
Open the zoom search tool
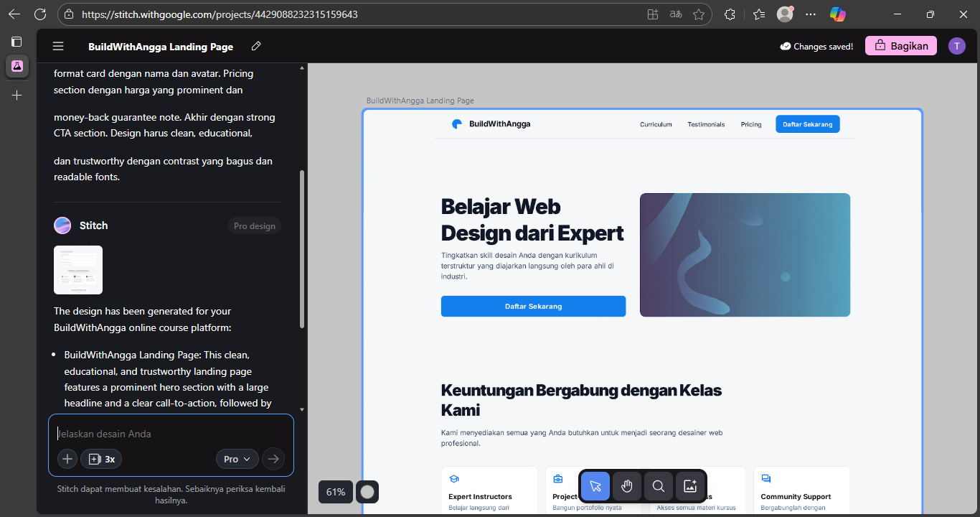click(x=658, y=486)
